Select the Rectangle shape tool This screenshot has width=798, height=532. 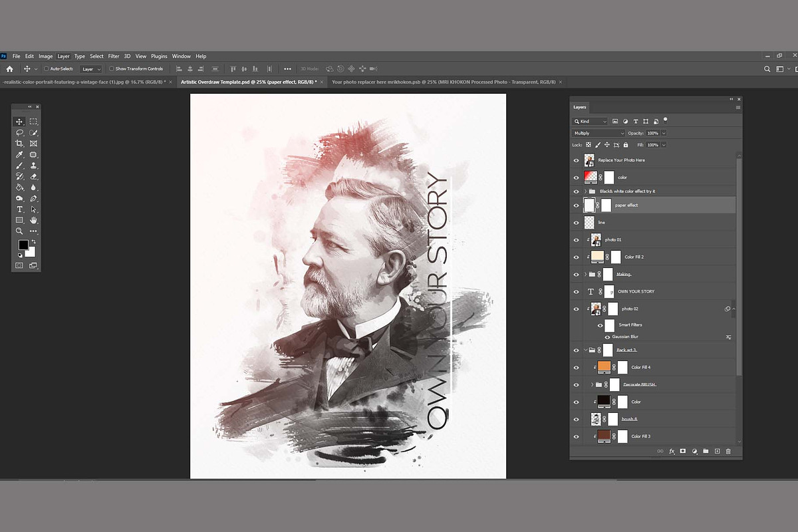click(19, 220)
